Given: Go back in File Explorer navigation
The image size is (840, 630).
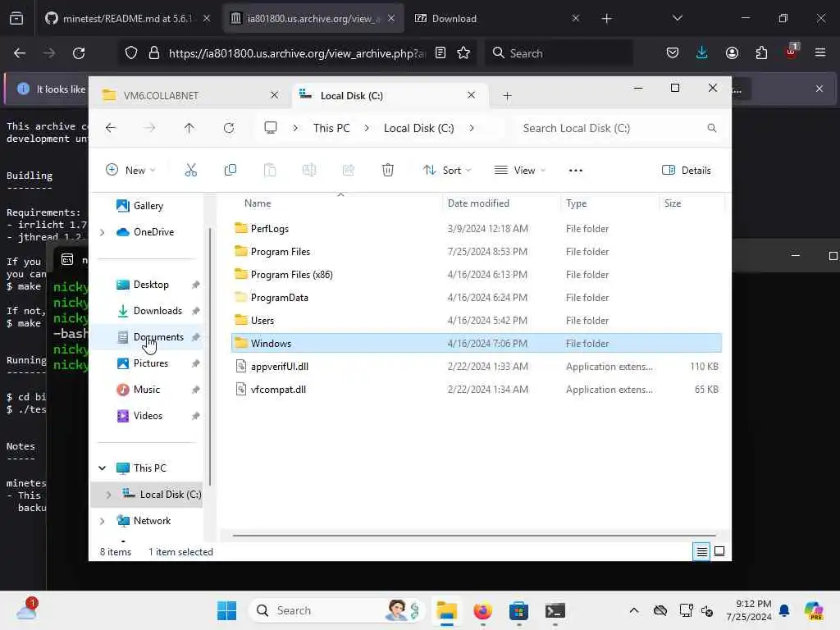Looking at the screenshot, I should [111, 128].
